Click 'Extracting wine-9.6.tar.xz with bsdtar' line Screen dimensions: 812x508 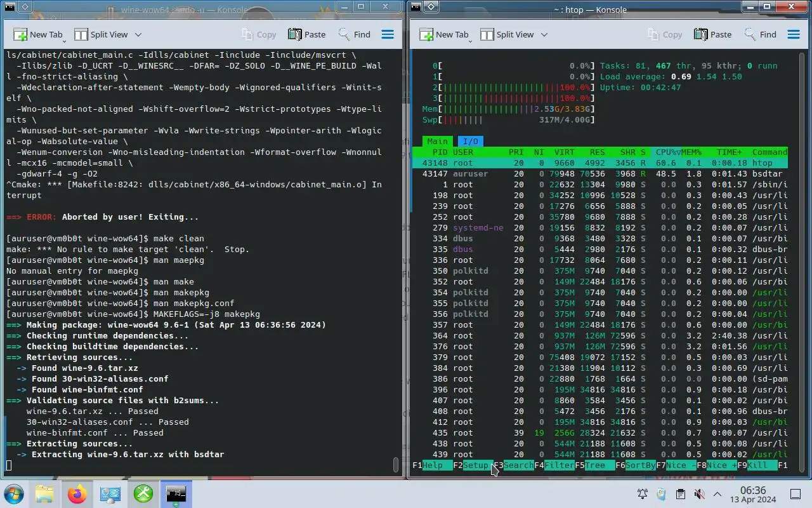coord(120,455)
